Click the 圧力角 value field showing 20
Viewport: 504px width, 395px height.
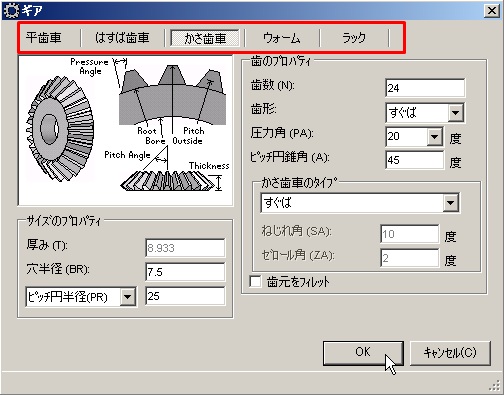pos(406,137)
